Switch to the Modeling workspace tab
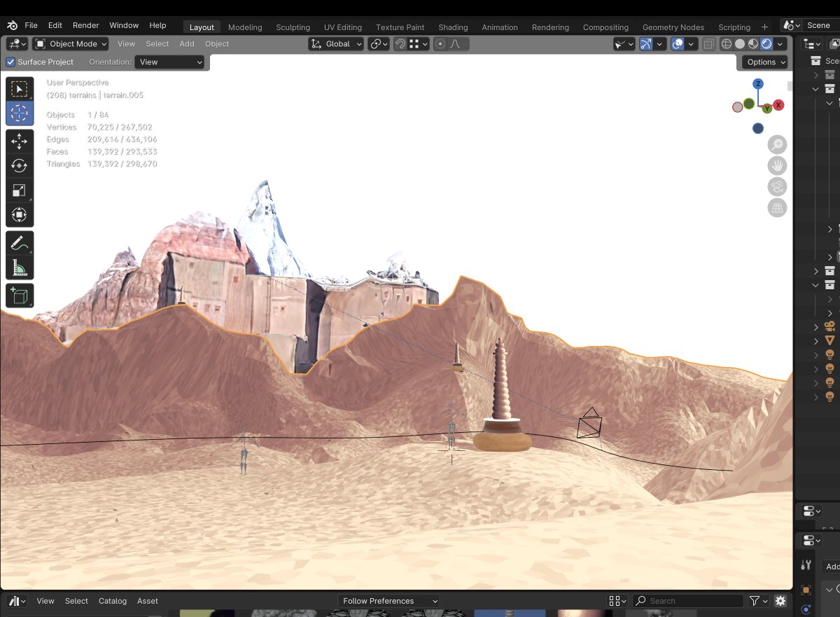This screenshot has width=840, height=617. 245,27
